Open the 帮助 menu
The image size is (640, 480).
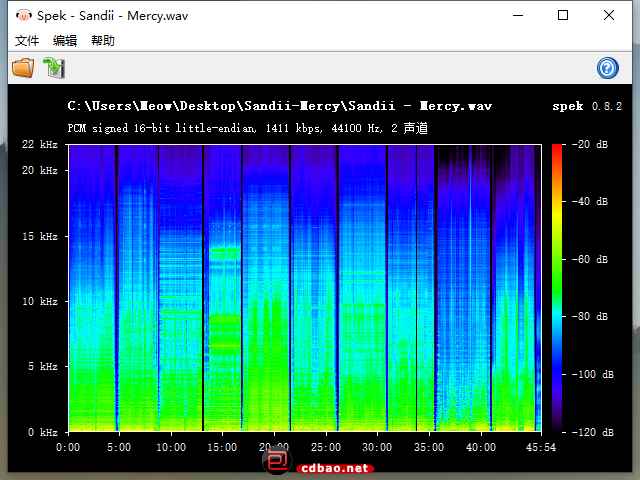click(102, 40)
